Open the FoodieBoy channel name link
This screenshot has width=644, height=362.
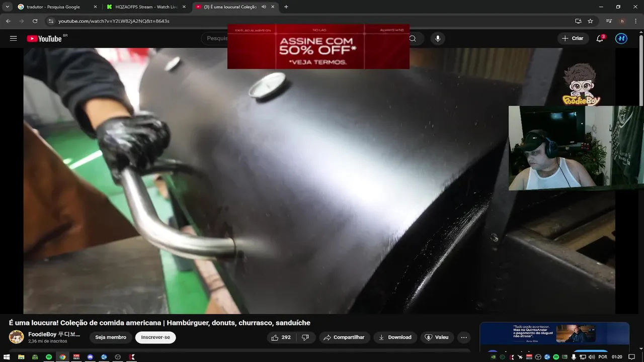(54, 334)
